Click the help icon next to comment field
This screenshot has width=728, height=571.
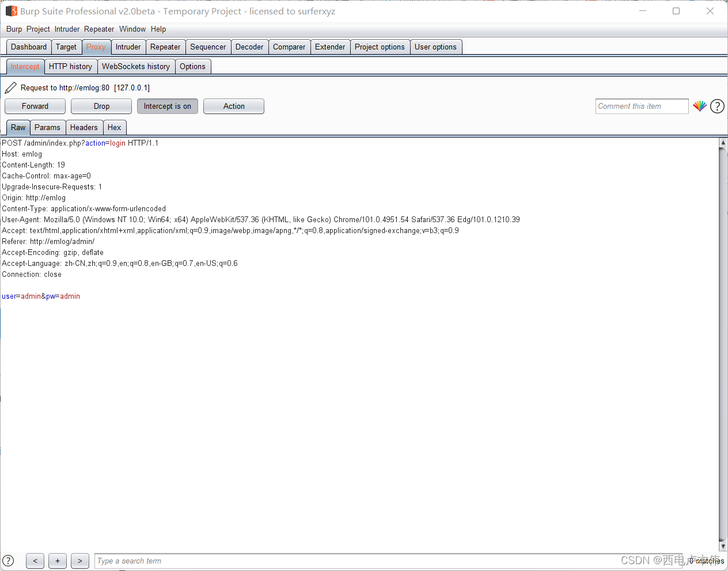point(717,106)
